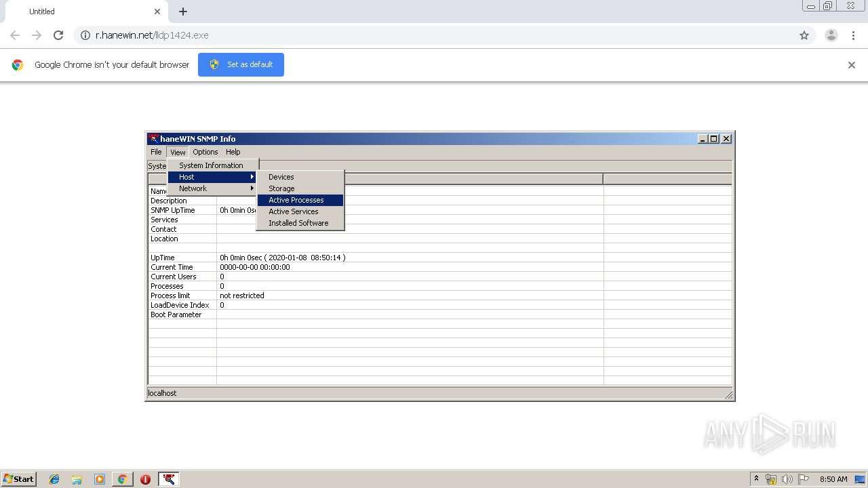The width and height of the screenshot is (868, 488).
Task: Select the UpTime row label
Action: (163, 258)
